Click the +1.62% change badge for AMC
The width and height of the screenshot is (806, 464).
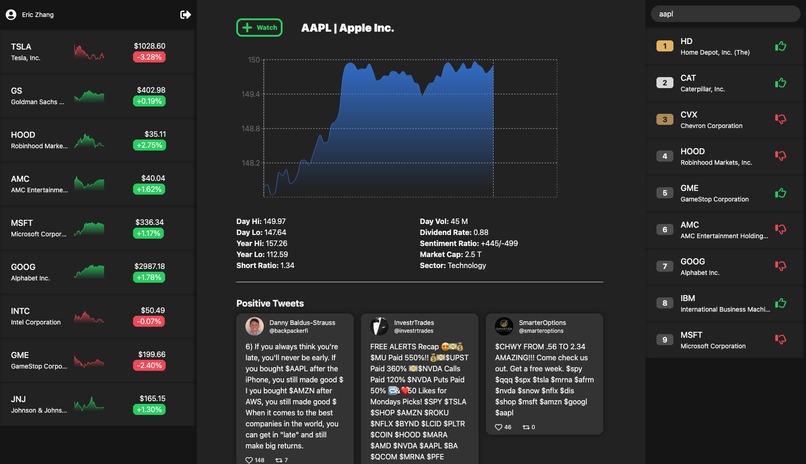pos(149,189)
